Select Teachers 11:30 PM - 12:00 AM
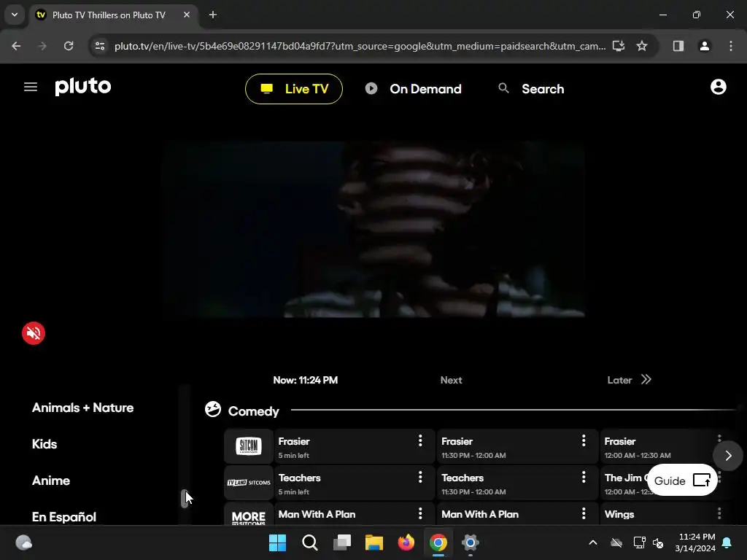 point(517,483)
